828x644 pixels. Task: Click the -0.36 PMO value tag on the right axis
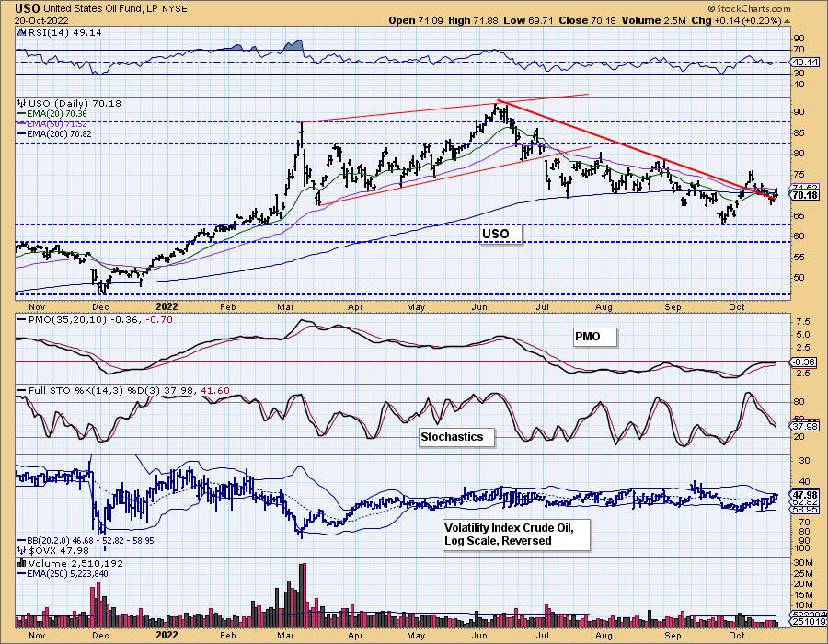(x=802, y=362)
